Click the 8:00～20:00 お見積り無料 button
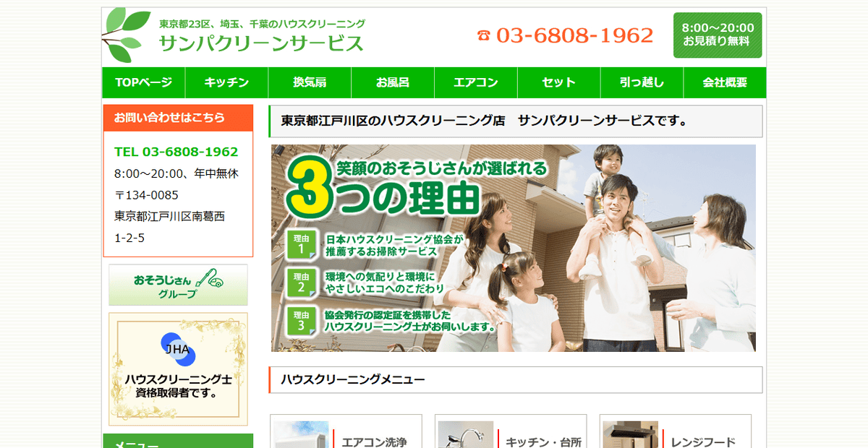The height and width of the screenshot is (448, 868). click(718, 35)
